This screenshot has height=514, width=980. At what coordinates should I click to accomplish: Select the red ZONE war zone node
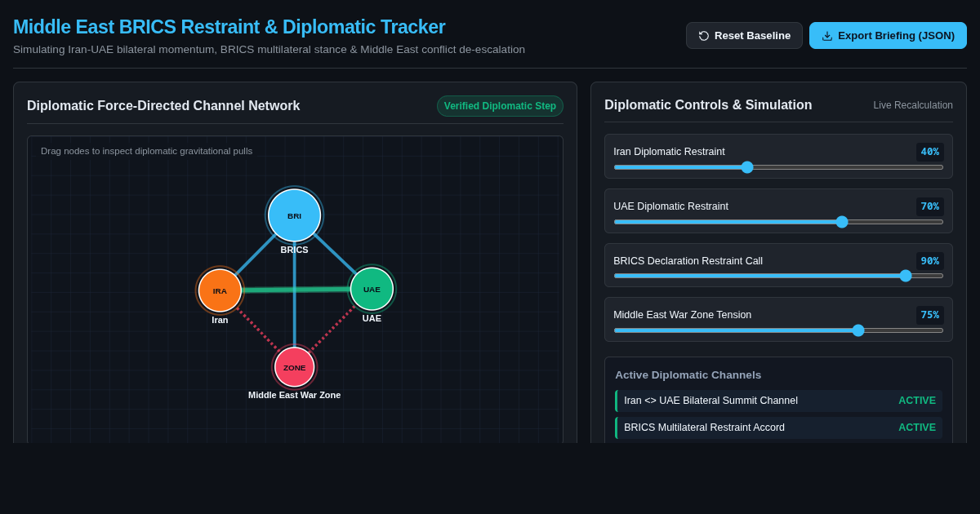(x=295, y=367)
